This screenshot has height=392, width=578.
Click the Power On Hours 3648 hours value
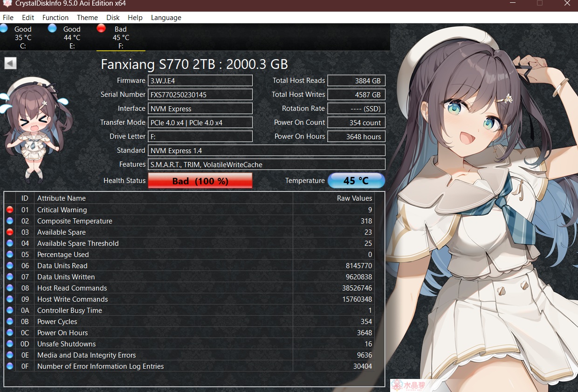coord(356,136)
